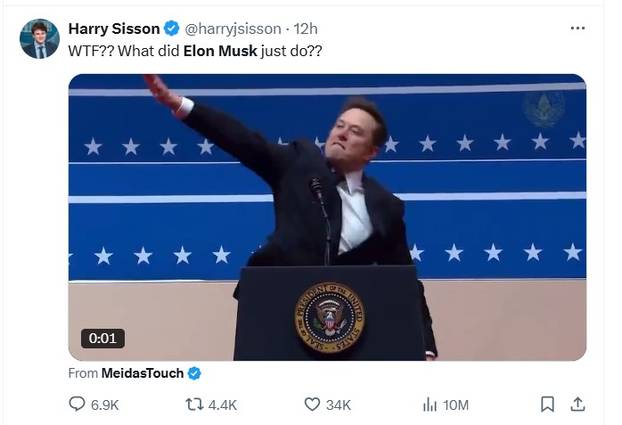Bookmark this tweet
Viewport: 622px width, 425px height.
pyautogui.click(x=547, y=404)
